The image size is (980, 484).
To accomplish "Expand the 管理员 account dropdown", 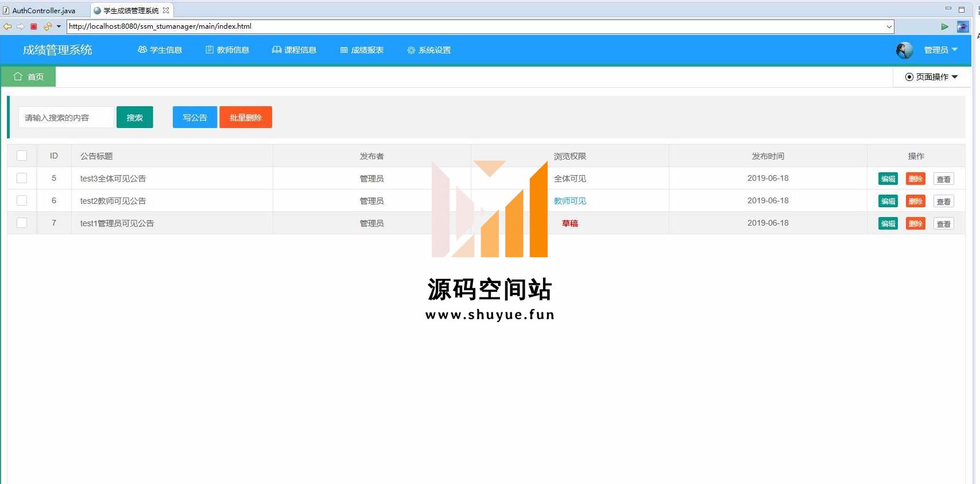I will click(940, 50).
